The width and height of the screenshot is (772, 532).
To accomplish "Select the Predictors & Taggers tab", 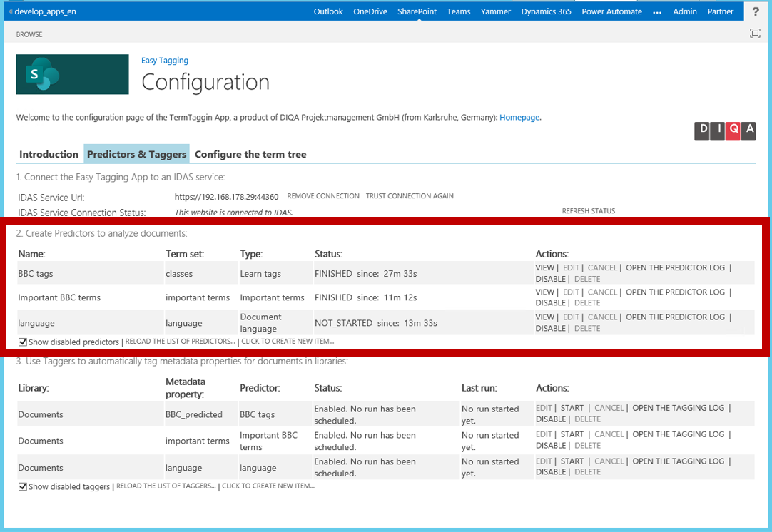I will [137, 154].
